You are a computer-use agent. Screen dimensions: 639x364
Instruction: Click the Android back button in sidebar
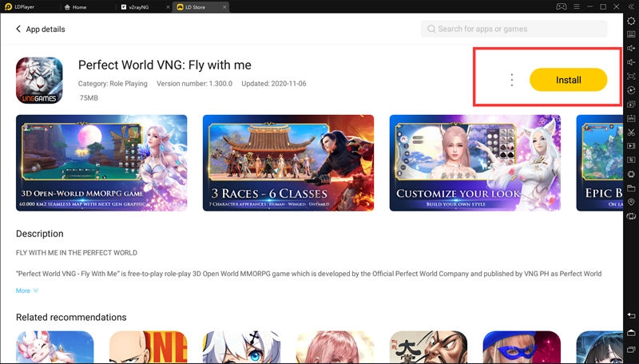coord(631,316)
